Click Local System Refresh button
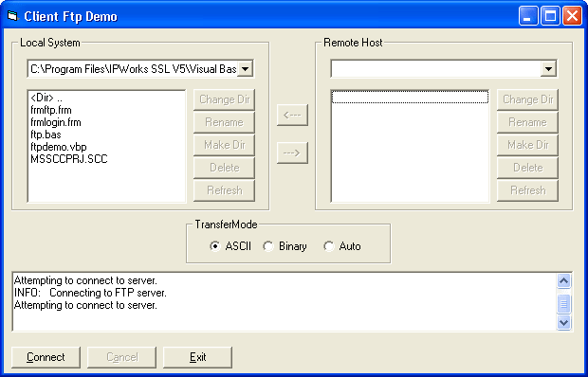The height and width of the screenshot is (377, 588). (x=224, y=190)
